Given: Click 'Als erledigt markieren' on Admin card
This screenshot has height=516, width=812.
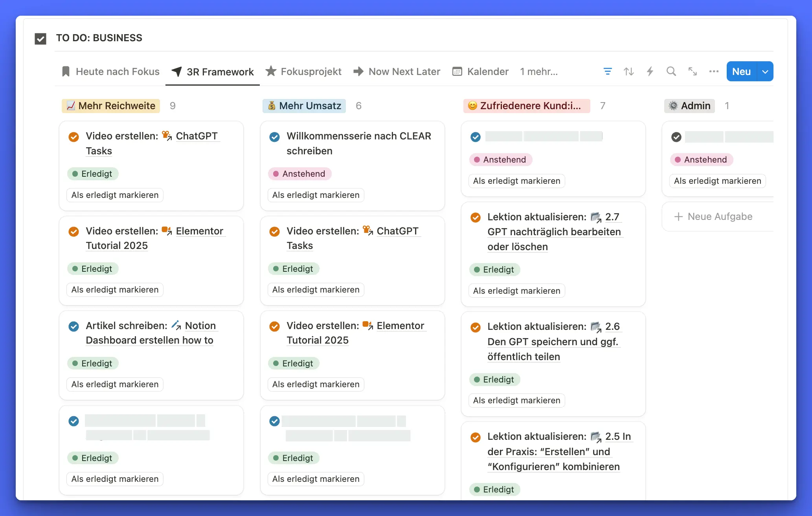Looking at the screenshot, I should coord(717,181).
